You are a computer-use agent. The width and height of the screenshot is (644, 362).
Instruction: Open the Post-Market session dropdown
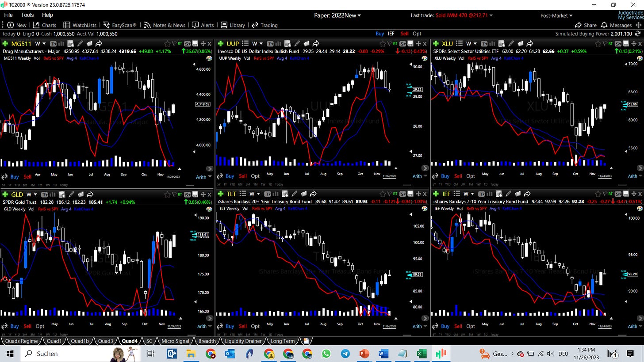click(x=556, y=15)
